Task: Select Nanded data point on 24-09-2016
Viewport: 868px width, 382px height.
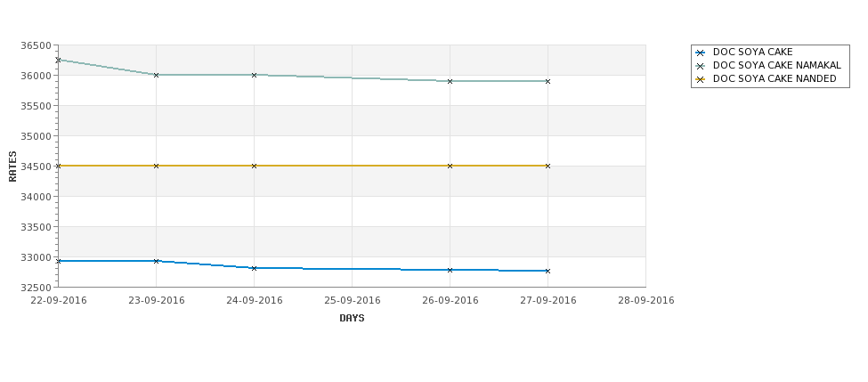Action: pos(254,167)
